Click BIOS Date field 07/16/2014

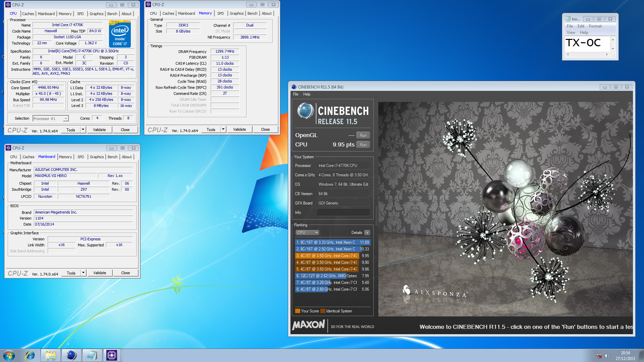tap(84, 225)
